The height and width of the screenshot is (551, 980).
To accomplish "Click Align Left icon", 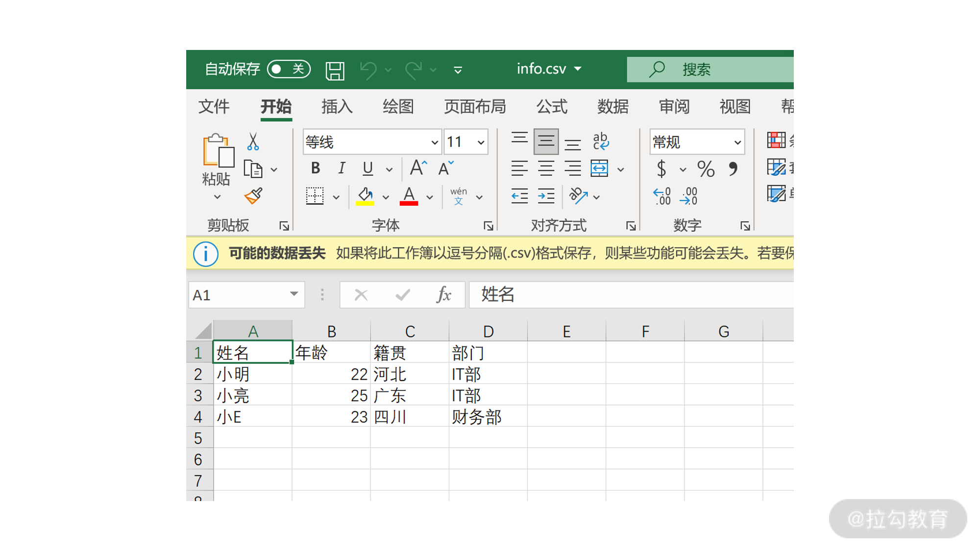I will (519, 168).
